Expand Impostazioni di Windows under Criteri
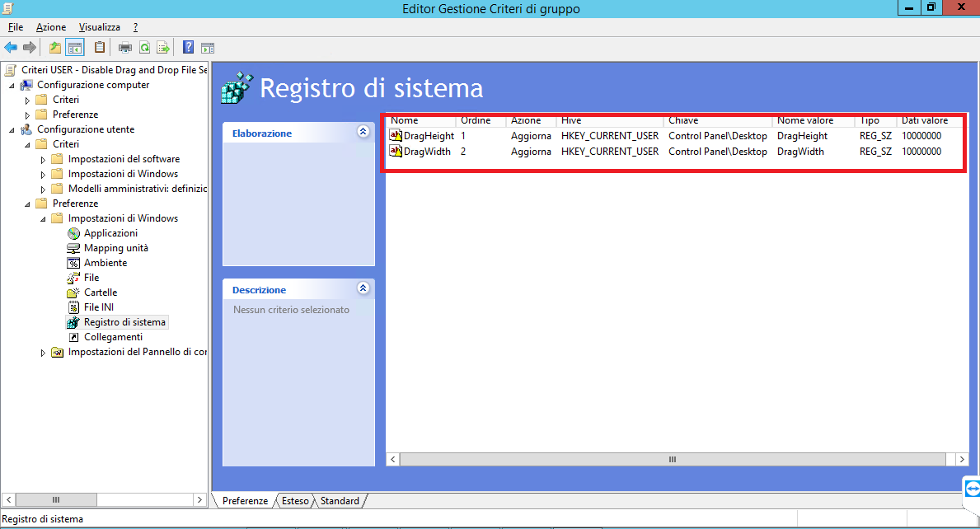This screenshot has height=529, width=980. point(43,174)
